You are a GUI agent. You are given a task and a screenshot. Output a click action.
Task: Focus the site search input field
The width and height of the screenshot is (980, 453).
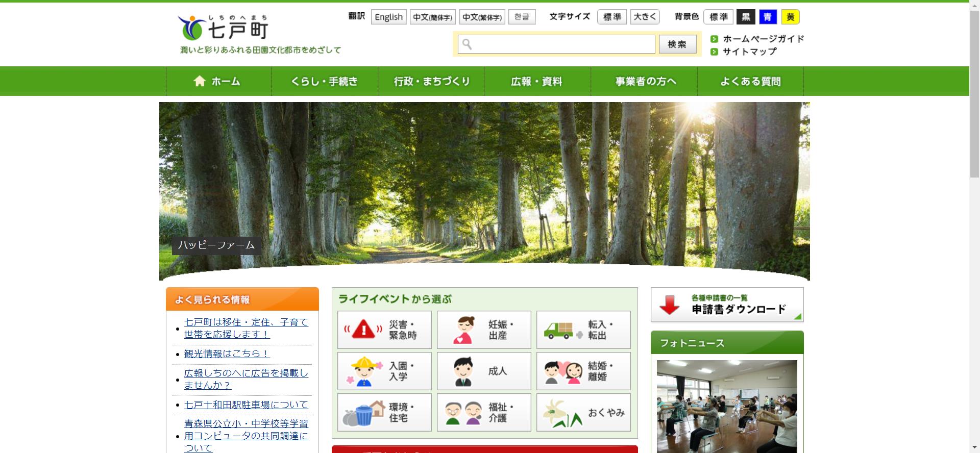(556, 44)
